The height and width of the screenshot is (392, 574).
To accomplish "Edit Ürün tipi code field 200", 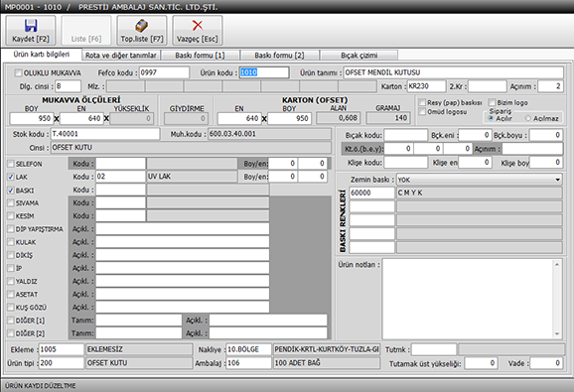I will click(62, 363).
